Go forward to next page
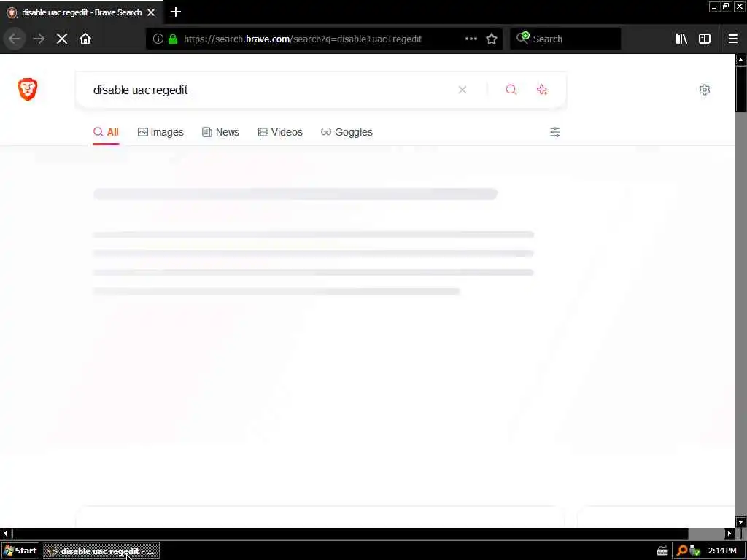Viewport: 747px width, 560px height. (x=39, y=39)
